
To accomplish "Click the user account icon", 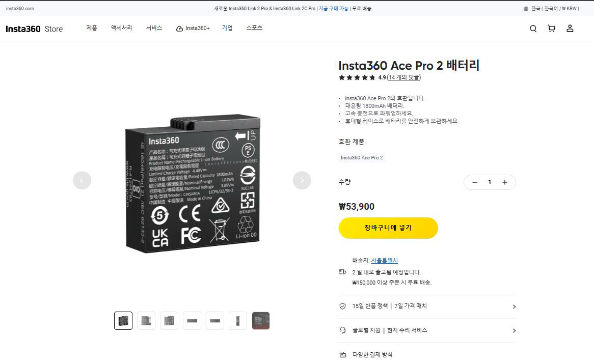I will [570, 29].
